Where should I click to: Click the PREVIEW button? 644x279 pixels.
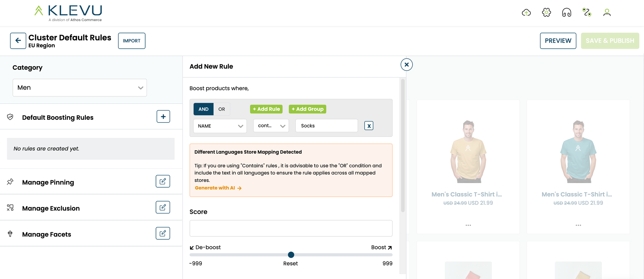click(x=558, y=41)
